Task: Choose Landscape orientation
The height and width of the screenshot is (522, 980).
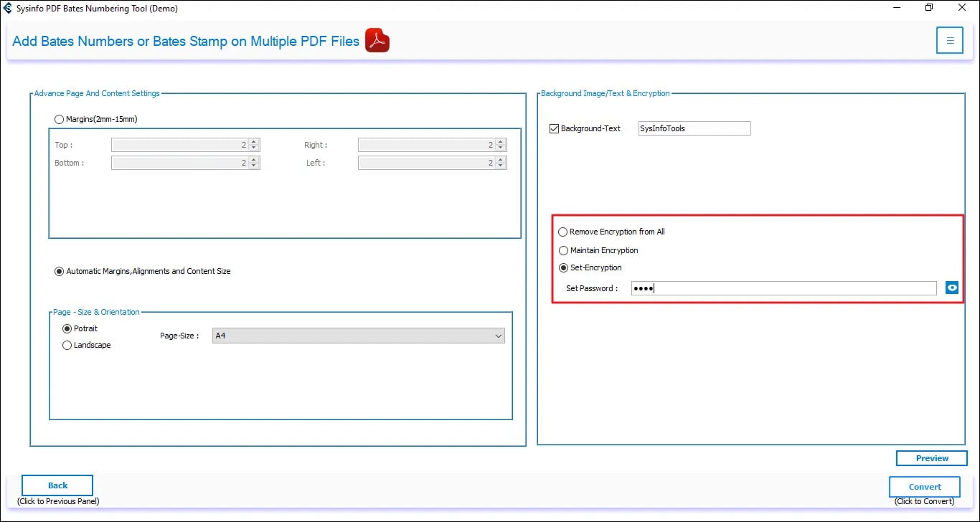Action: click(x=67, y=345)
